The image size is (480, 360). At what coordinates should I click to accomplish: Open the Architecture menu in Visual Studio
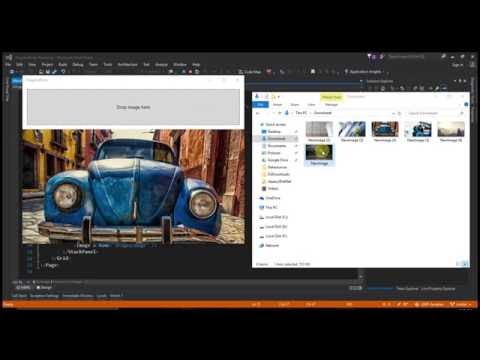tap(127, 64)
